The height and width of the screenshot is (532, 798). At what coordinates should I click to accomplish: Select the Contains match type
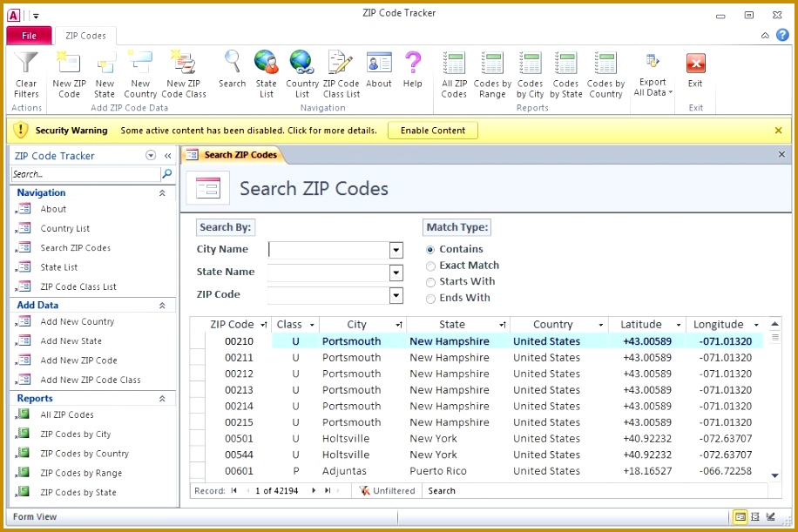click(x=430, y=250)
